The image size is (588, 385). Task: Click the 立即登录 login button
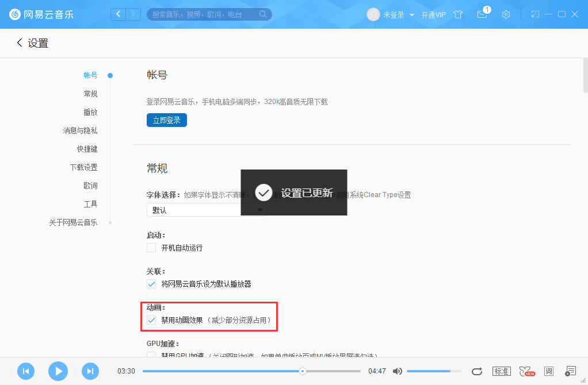(166, 121)
